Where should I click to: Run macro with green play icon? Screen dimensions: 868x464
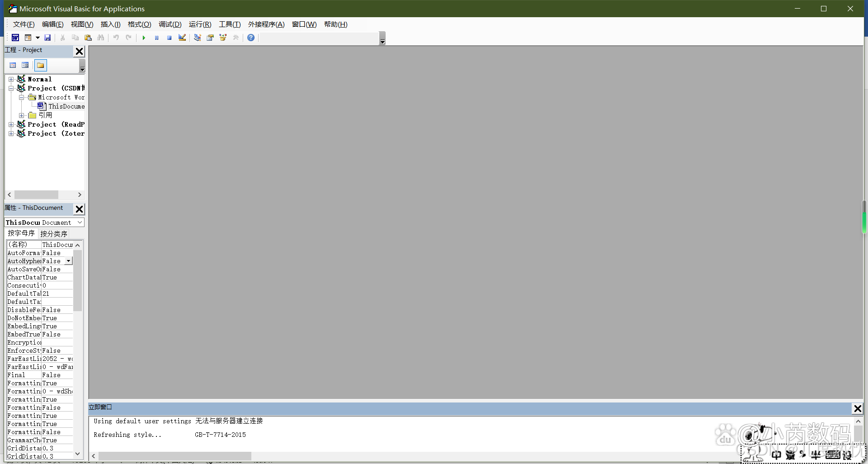coord(144,38)
